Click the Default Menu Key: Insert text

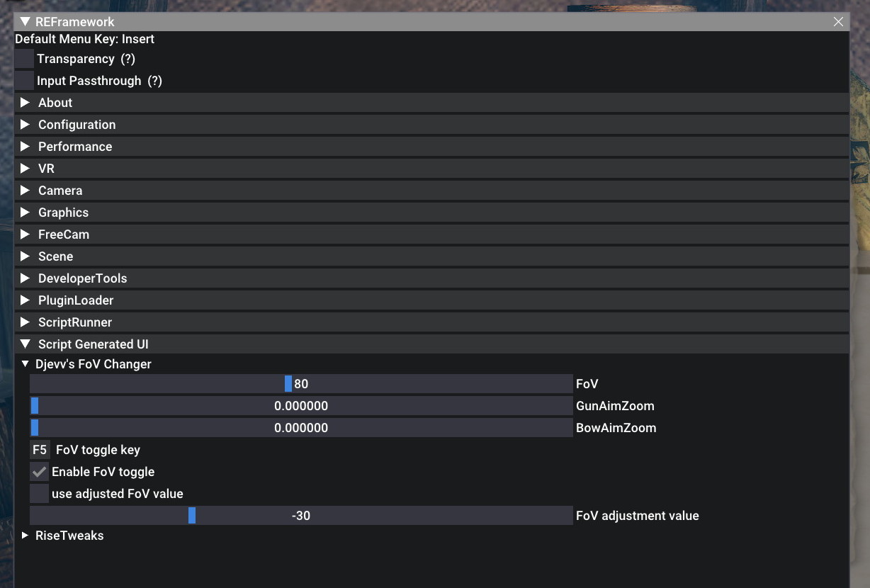coord(85,39)
